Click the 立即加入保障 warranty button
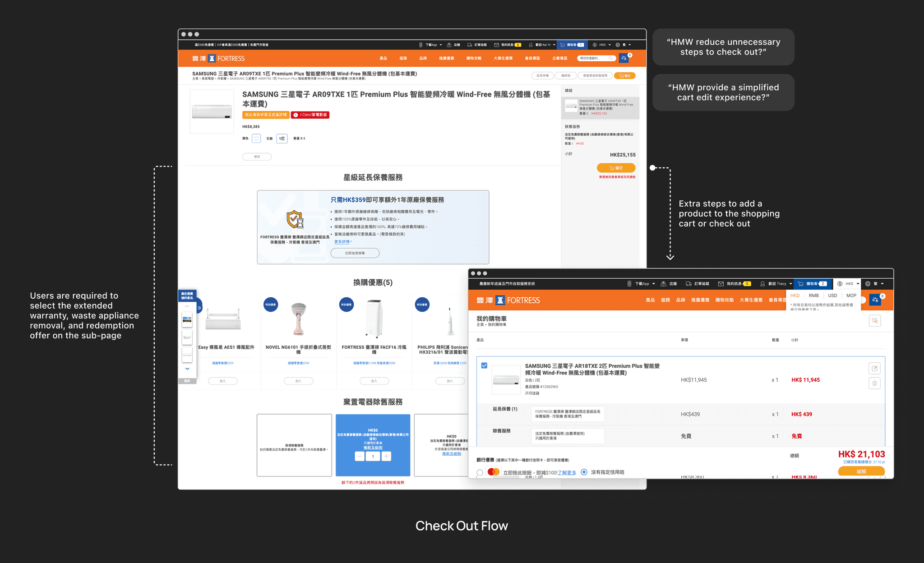This screenshot has width=924, height=563. [355, 253]
